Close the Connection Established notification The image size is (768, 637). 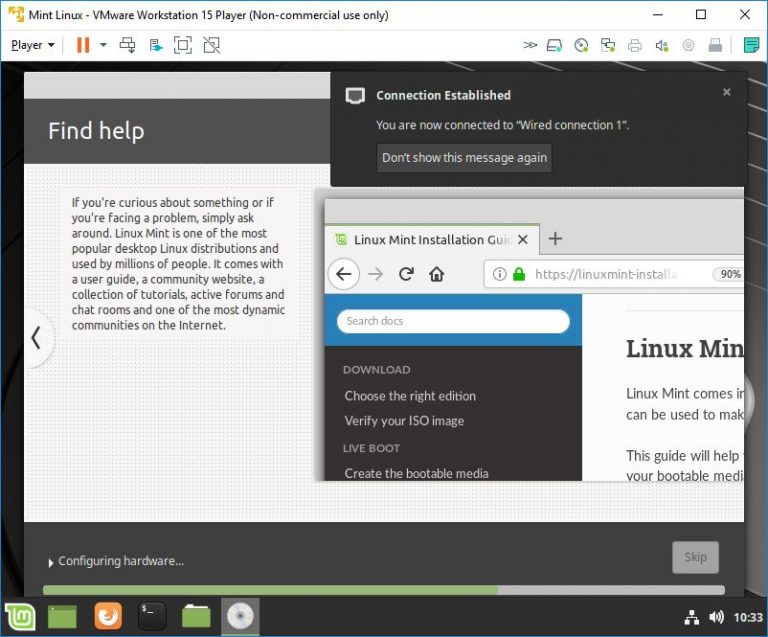727,92
